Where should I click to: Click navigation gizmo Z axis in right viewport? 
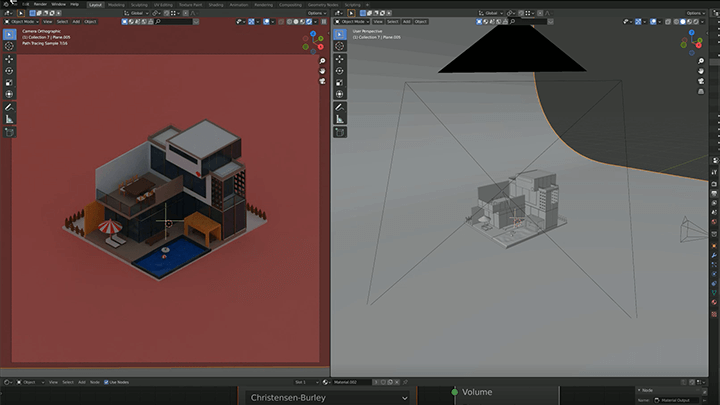coord(692,33)
